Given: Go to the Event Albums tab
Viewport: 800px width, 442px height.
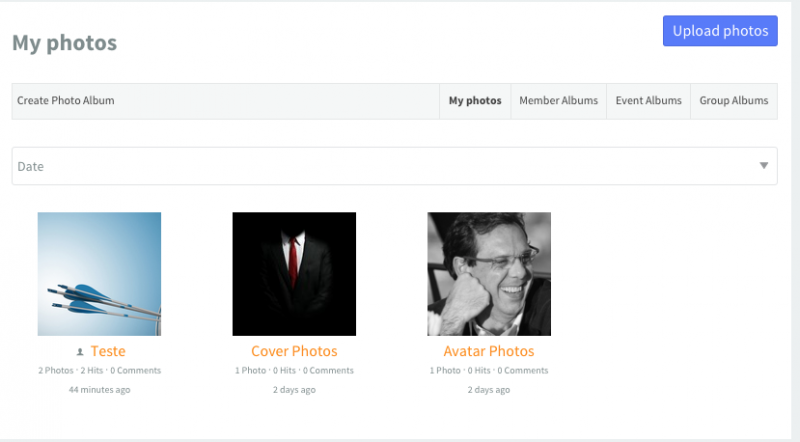Looking at the screenshot, I should click(648, 101).
